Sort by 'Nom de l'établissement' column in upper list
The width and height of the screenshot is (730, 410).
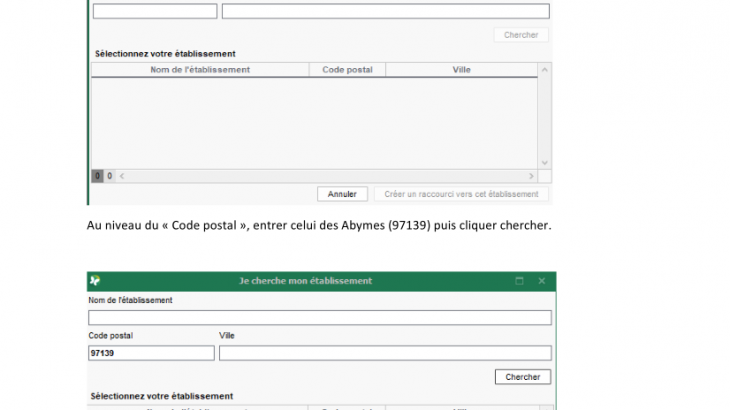200,70
